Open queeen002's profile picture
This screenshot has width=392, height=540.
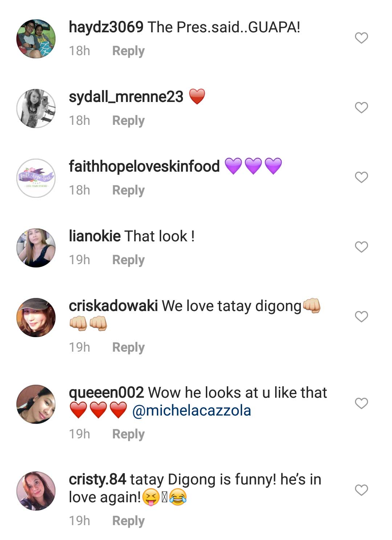(36, 404)
